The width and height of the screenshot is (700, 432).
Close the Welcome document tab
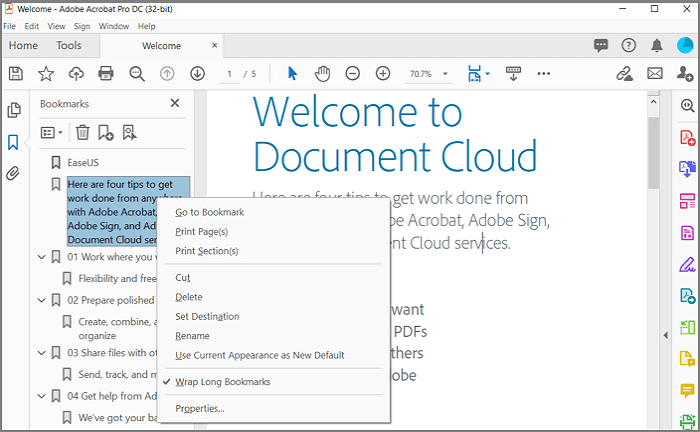pos(214,46)
